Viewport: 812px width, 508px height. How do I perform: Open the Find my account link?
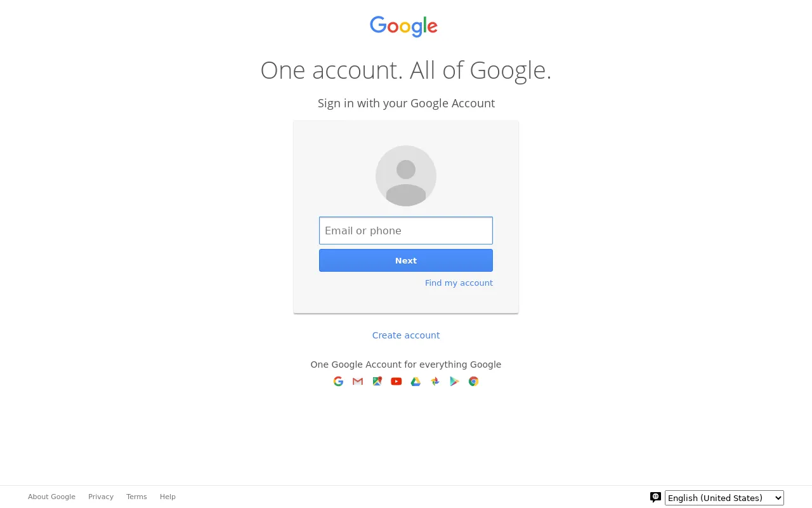pyautogui.click(x=459, y=283)
